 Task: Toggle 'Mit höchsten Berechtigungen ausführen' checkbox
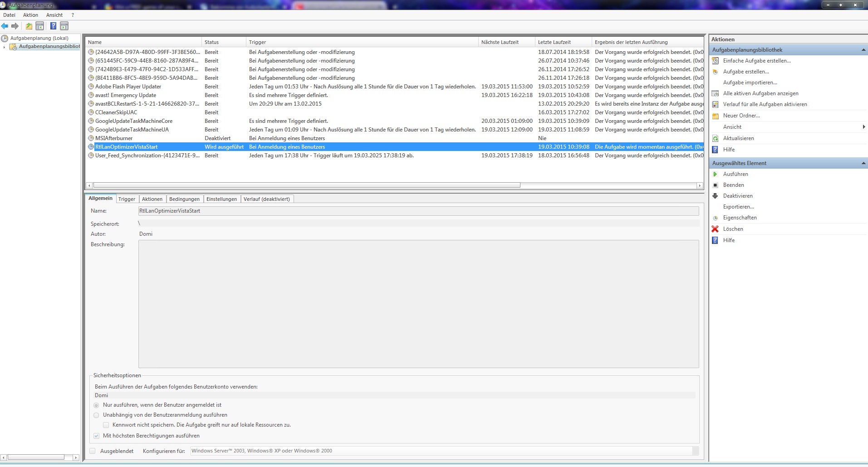point(96,436)
